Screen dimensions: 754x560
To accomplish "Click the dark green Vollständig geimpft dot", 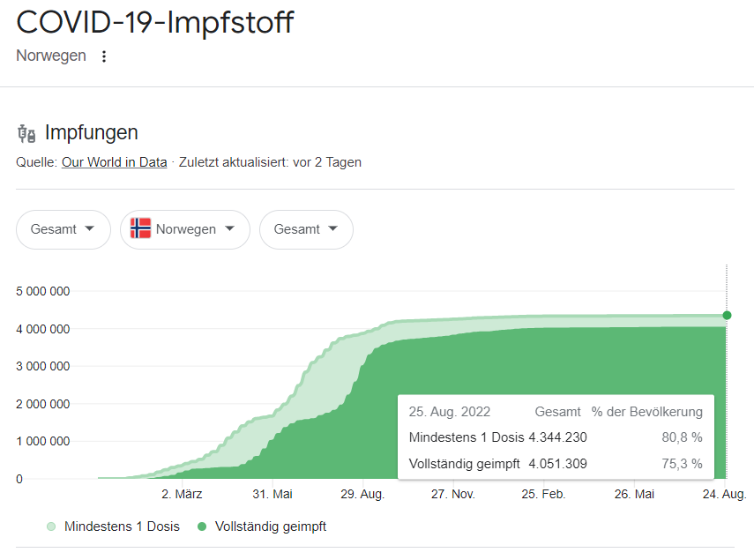I will point(202,526).
